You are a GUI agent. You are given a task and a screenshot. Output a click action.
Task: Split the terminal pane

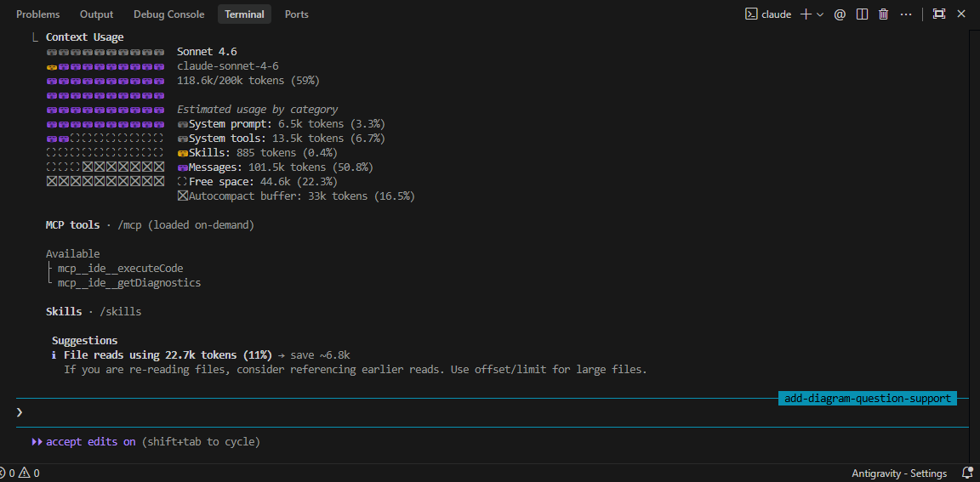pos(862,14)
